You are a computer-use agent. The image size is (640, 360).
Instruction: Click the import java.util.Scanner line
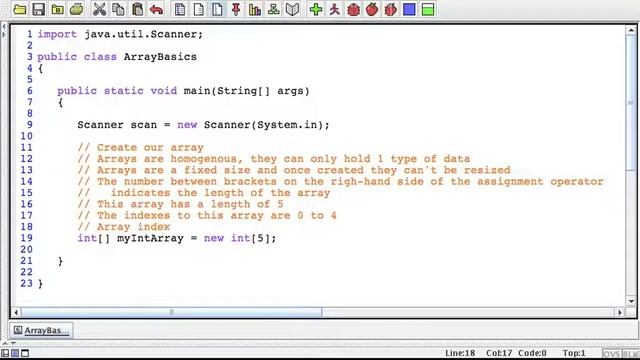pos(120,34)
